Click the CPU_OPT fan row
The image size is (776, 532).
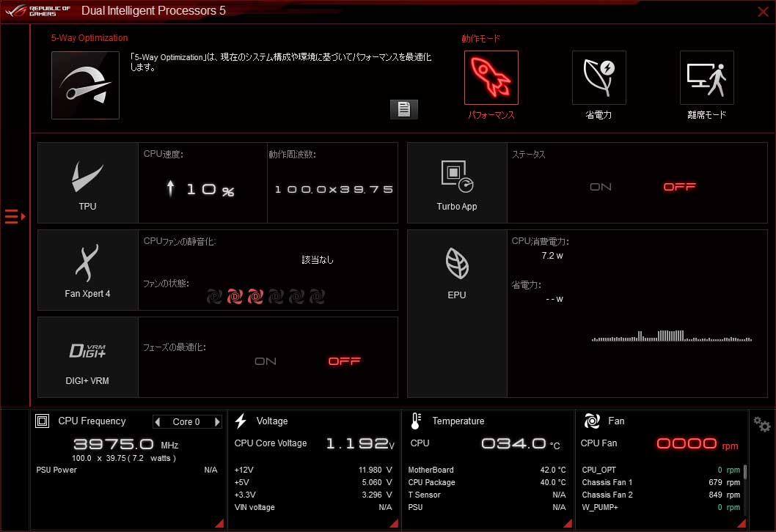(x=661, y=470)
